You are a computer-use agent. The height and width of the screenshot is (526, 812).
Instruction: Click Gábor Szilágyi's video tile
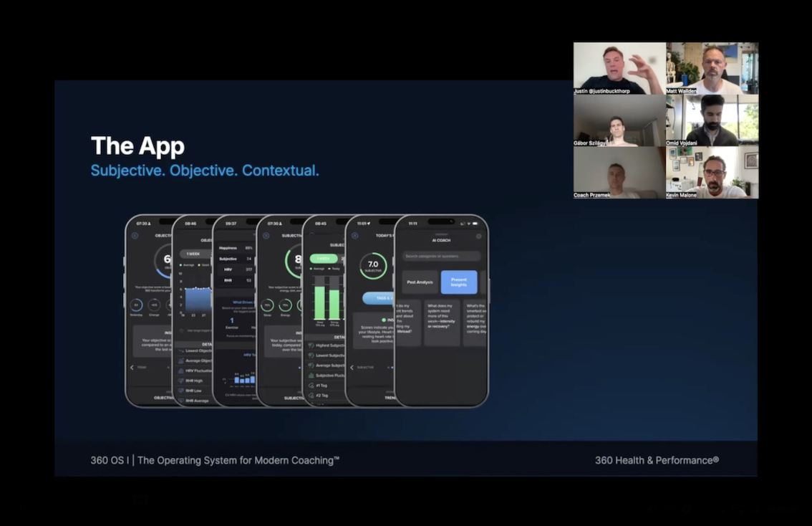coord(619,120)
